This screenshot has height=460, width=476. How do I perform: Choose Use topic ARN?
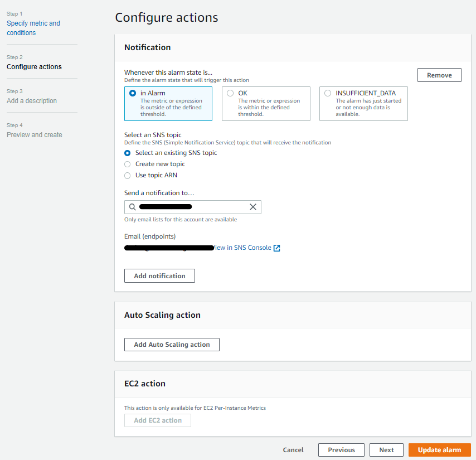click(127, 175)
